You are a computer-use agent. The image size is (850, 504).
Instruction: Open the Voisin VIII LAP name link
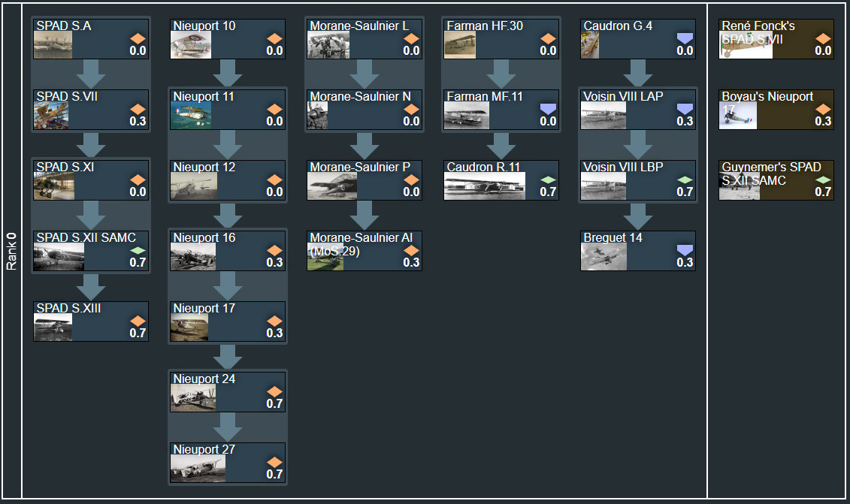click(623, 96)
